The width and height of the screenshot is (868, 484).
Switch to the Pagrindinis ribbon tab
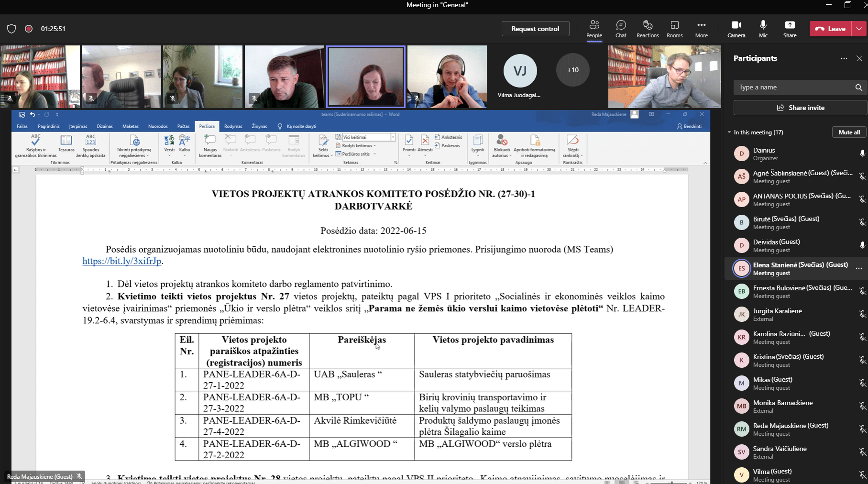[x=48, y=126]
